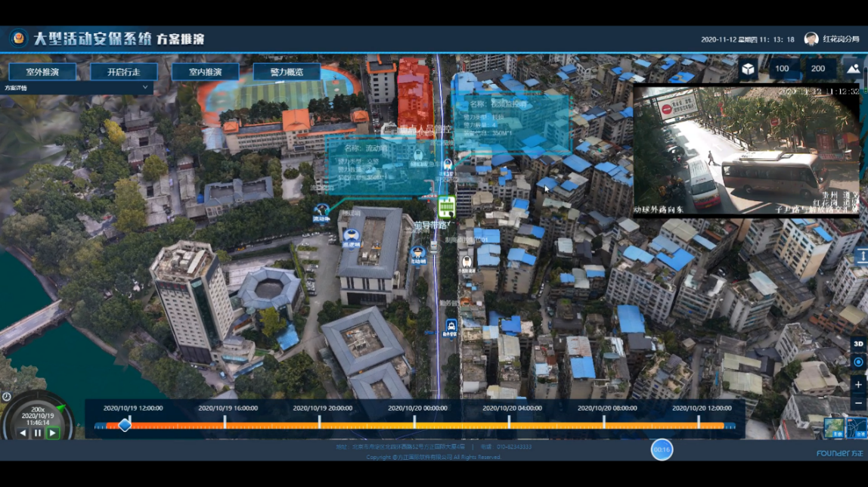Open the 室外推演 tab
Screen dimensions: 868x487
point(42,72)
